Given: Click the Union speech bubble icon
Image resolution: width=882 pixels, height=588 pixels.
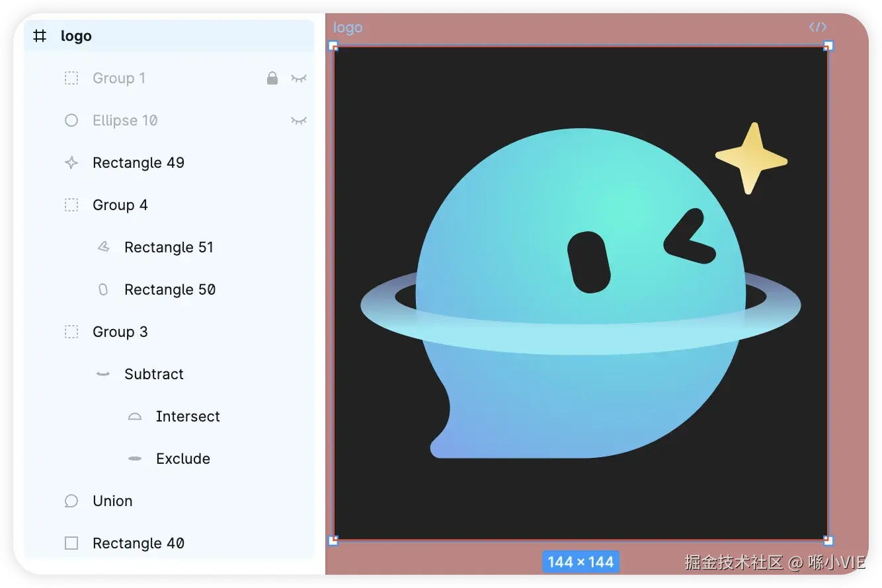Looking at the screenshot, I should point(71,501).
